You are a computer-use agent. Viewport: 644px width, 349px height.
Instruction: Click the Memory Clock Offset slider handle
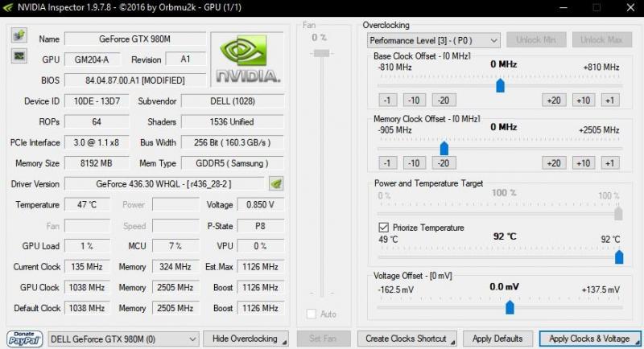pos(444,148)
